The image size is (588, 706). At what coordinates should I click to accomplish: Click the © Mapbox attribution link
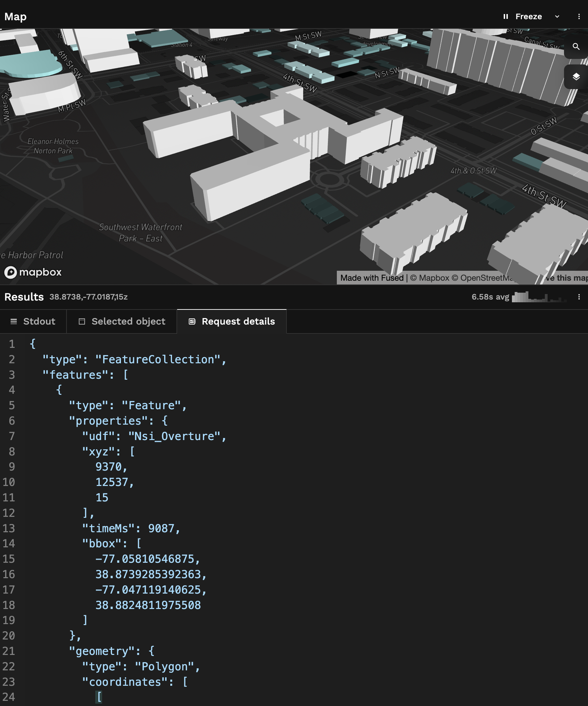point(429,278)
